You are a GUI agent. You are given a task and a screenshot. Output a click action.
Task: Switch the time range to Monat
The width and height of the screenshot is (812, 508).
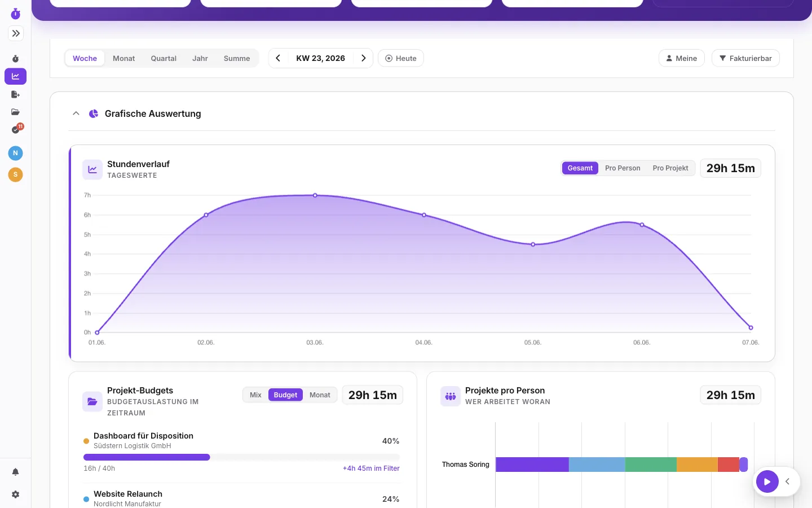click(123, 58)
